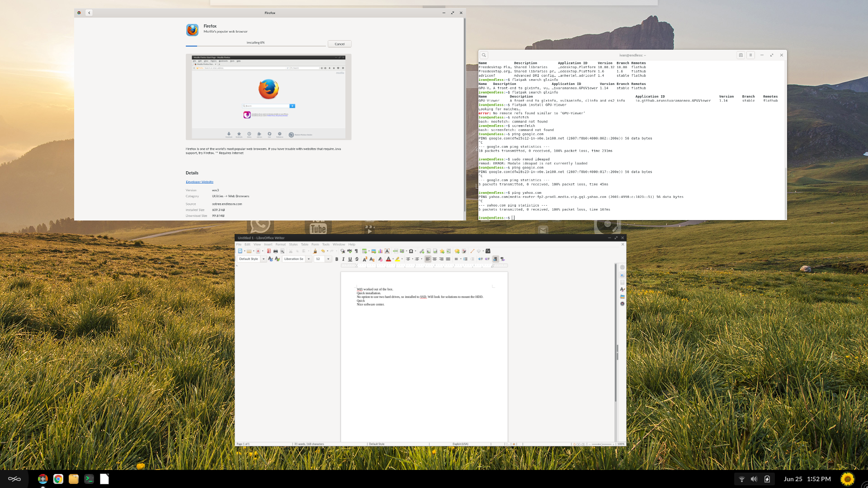Open the sidebar Styles panel icon
This screenshot has height=488, width=868.
pos(622,289)
